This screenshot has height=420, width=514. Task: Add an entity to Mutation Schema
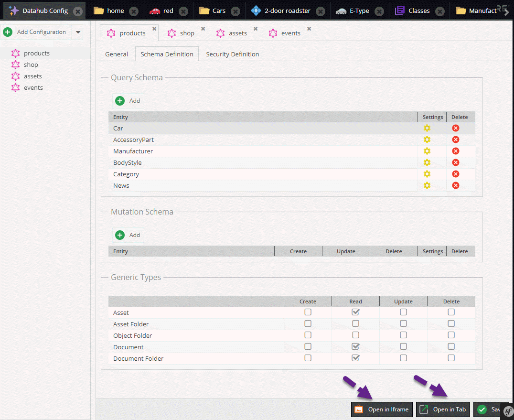(x=128, y=235)
